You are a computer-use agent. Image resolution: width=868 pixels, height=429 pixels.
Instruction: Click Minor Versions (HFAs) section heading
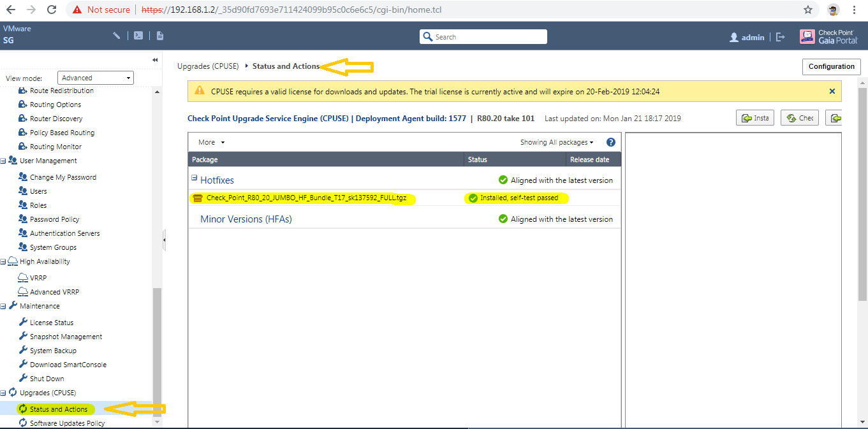point(246,219)
